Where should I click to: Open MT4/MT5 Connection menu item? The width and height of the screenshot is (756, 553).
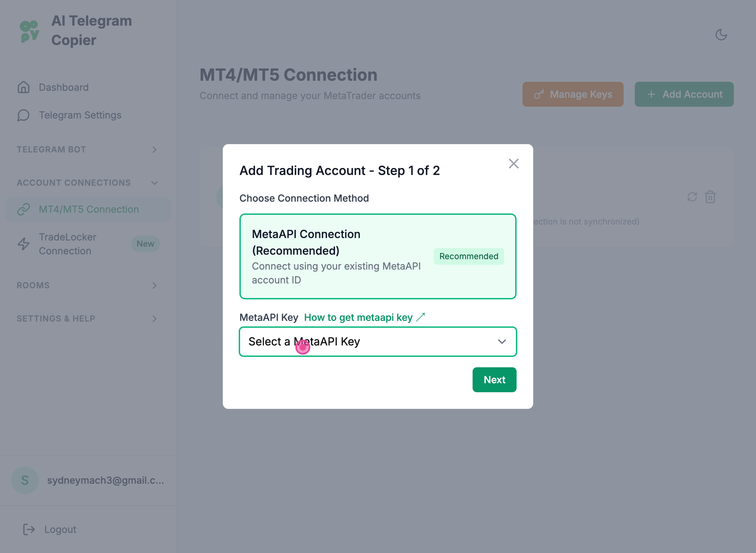(89, 209)
